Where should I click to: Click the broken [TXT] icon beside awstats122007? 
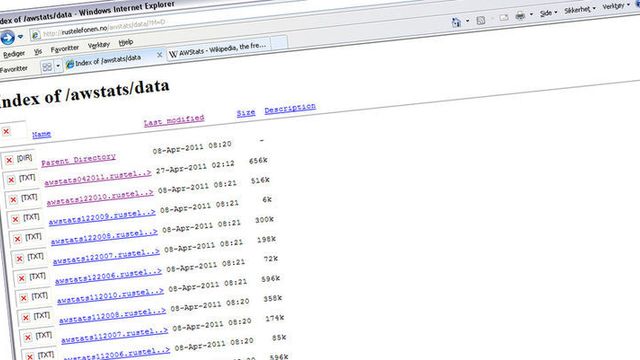(x=29, y=258)
